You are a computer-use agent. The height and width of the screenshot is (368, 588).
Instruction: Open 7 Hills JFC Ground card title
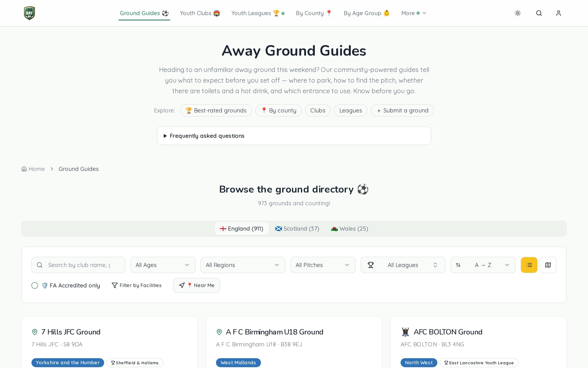pyautogui.click(x=71, y=332)
